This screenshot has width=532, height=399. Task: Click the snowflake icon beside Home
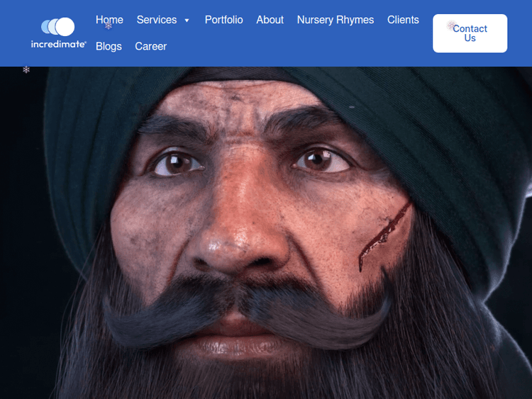point(109,26)
